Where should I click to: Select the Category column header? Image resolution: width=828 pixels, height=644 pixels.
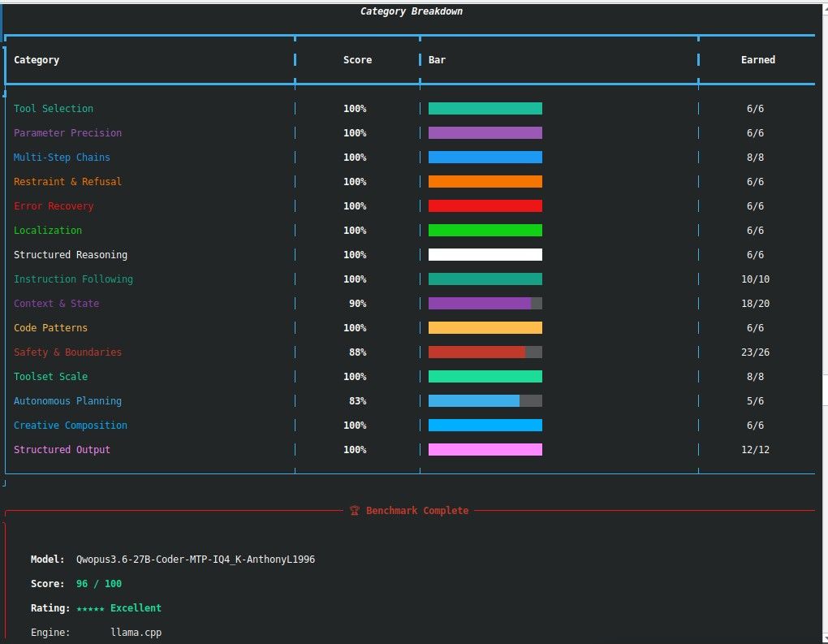[37, 60]
